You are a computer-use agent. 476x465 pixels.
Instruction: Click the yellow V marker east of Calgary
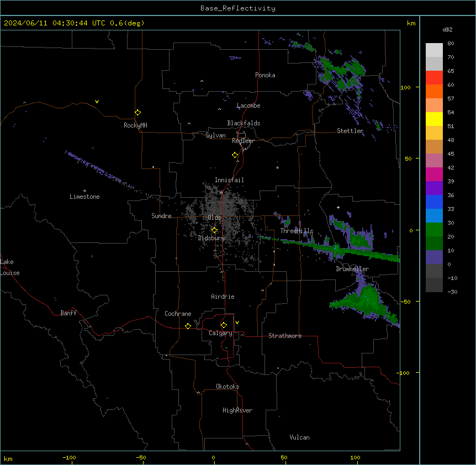point(237,323)
